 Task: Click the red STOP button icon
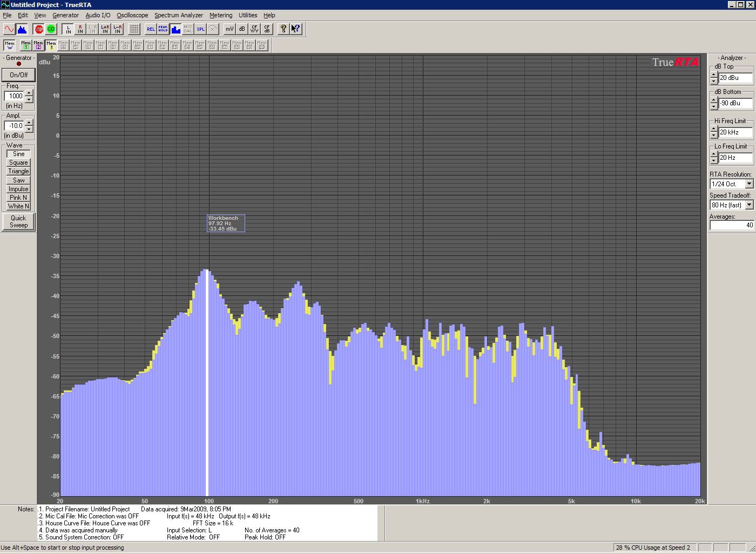tap(39, 29)
